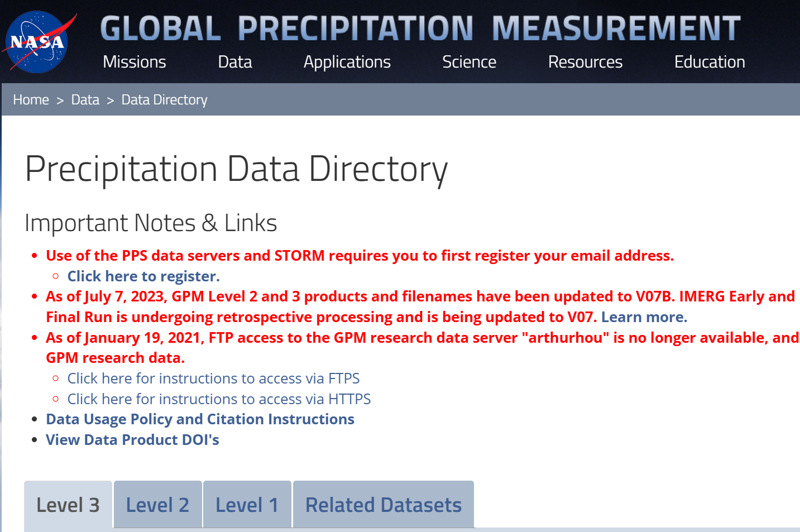The image size is (800, 532).
Task: Open the Learn more link
Action: point(644,317)
